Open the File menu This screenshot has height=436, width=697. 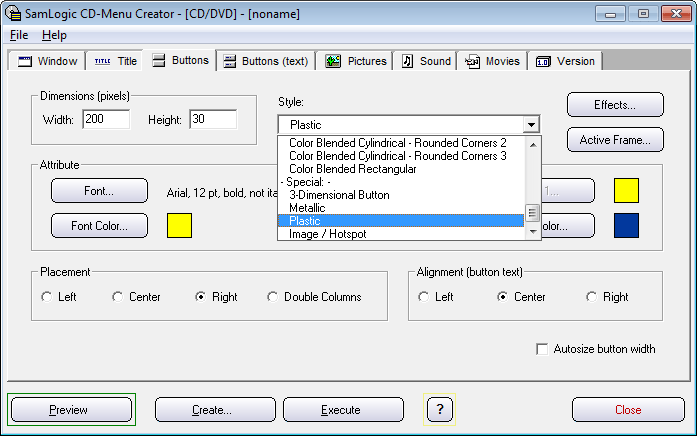pyautogui.click(x=19, y=35)
